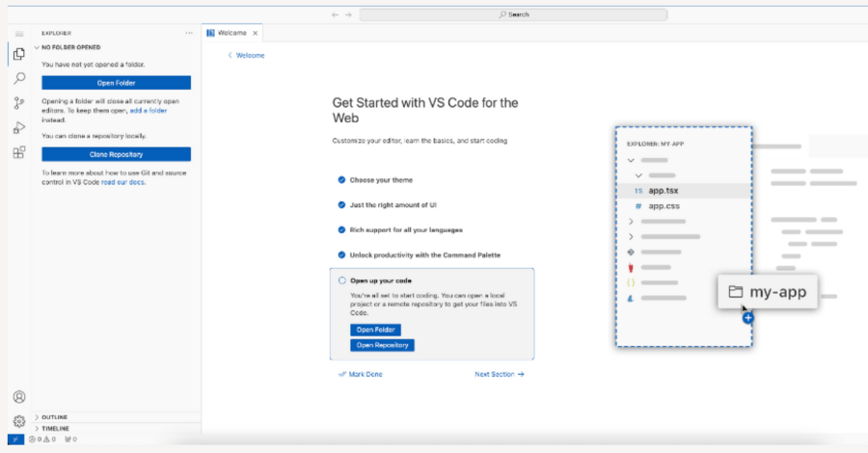Go back via Welcome breadcrumb link
This screenshot has width=868, height=453.
[x=246, y=55]
